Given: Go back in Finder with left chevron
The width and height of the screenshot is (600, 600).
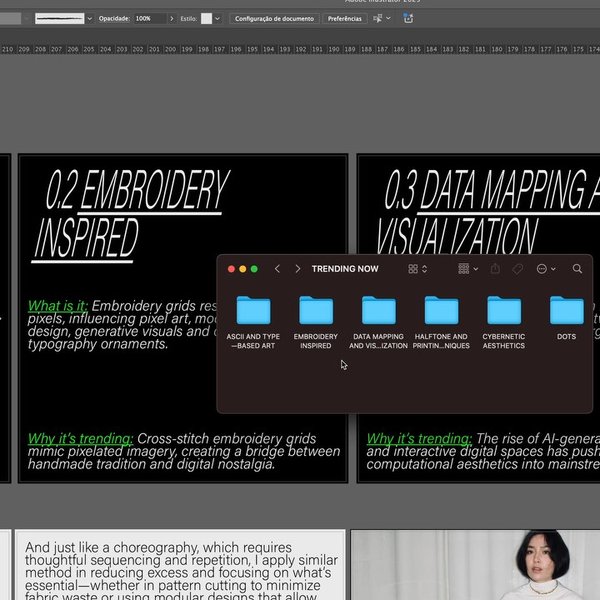Looking at the screenshot, I should [x=278, y=269].
